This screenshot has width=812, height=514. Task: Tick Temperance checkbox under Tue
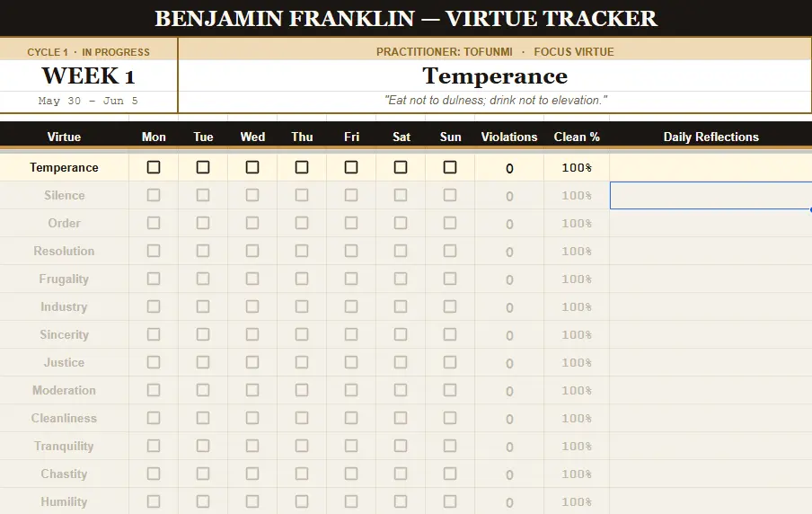point(203,167)
